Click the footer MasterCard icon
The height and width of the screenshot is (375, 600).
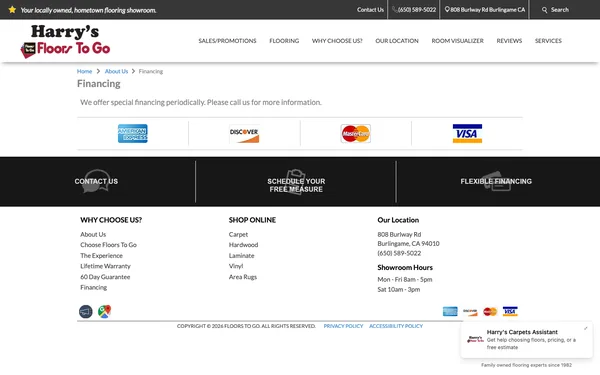pyautogui.click(x=490, y=311)
